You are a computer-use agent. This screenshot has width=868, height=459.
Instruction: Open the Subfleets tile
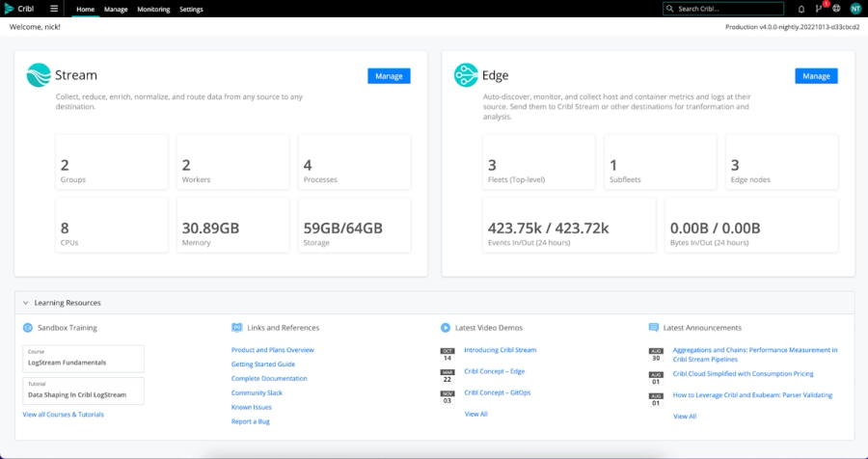661,162
